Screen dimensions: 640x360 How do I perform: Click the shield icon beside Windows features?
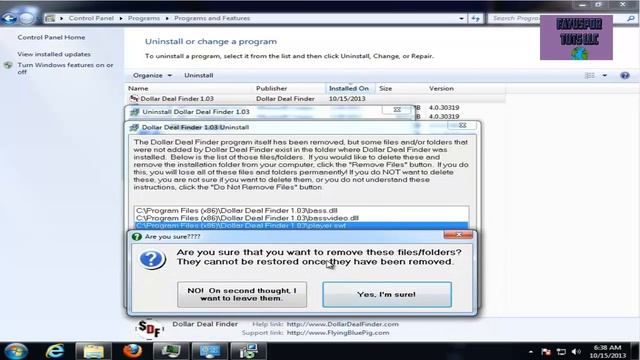point(8,65)
